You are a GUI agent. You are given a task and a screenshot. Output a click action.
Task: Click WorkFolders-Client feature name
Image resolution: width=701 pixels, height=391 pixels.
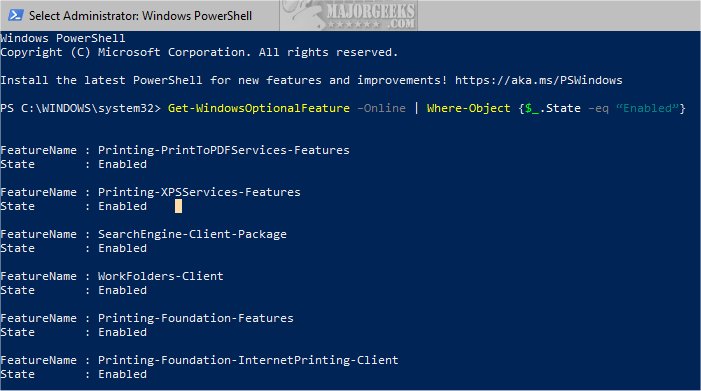coord(160,276)
